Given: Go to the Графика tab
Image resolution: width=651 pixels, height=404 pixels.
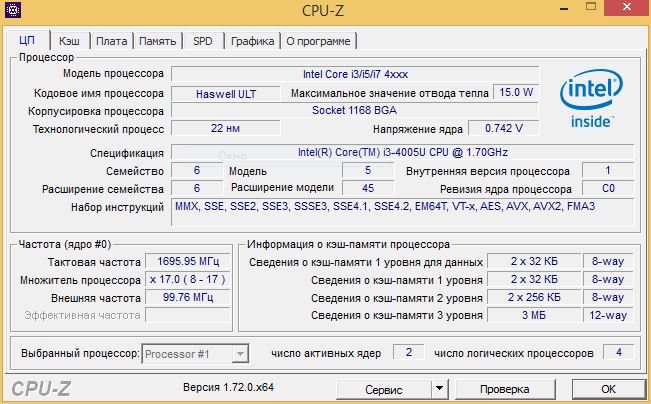Looking at the screenshot, I should tap(252, 41).
